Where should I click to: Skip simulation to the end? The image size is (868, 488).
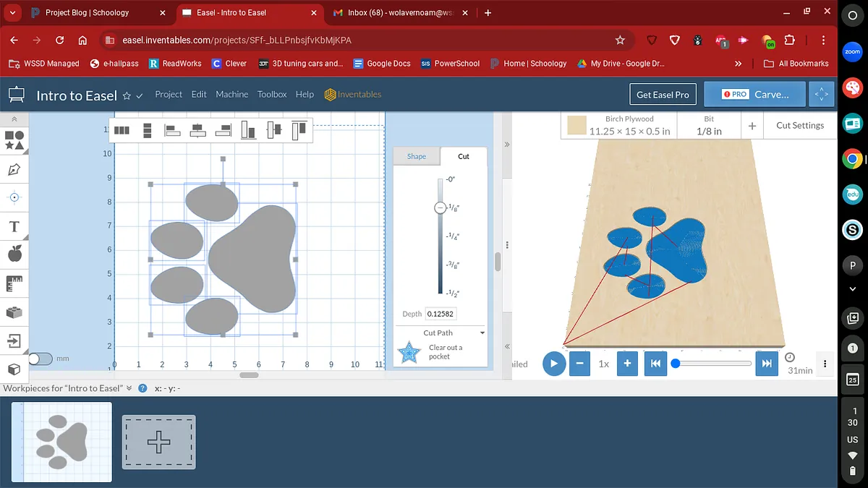(767, 364)
